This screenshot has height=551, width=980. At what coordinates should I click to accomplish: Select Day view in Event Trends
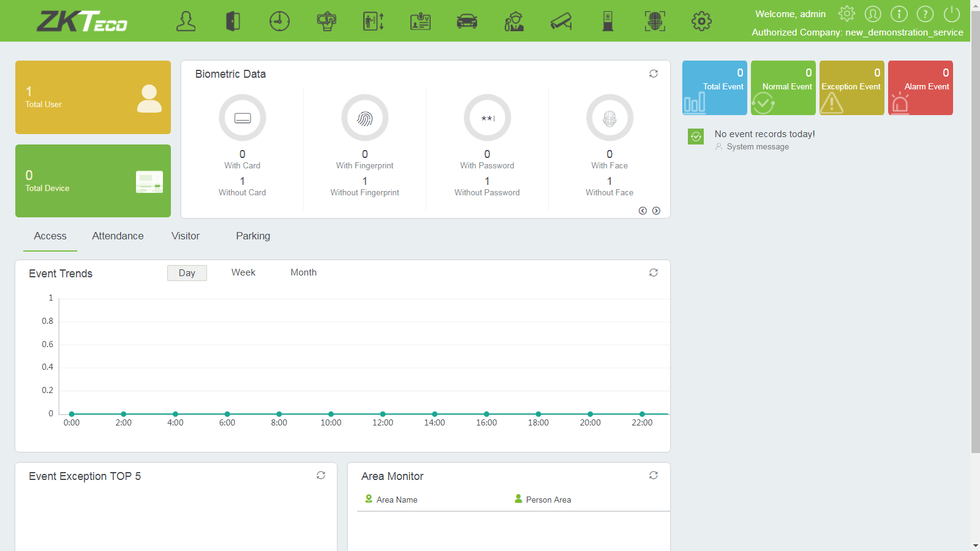click(x=187, y=273)
